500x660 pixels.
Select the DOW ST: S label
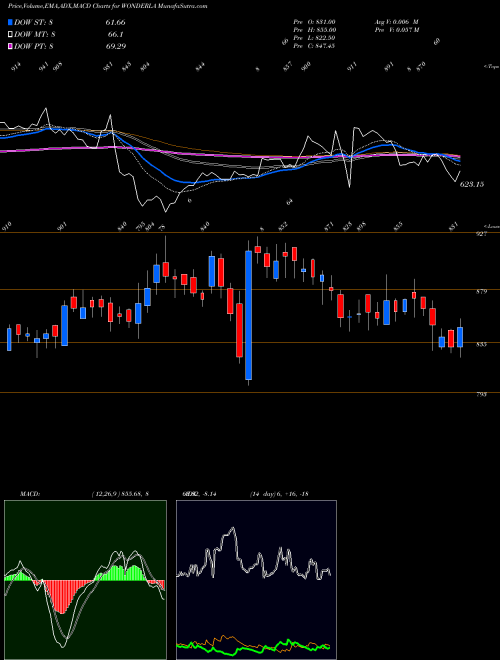tap(34, 23)
